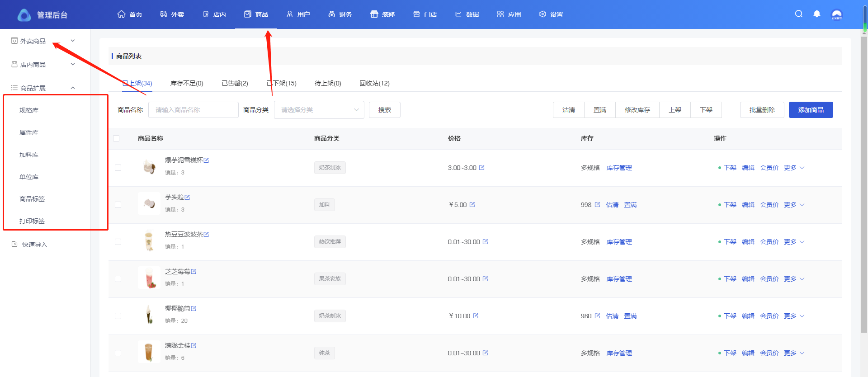Click the 添加商品 button
Screen dimensions: 868x377
tap(811, 110)
